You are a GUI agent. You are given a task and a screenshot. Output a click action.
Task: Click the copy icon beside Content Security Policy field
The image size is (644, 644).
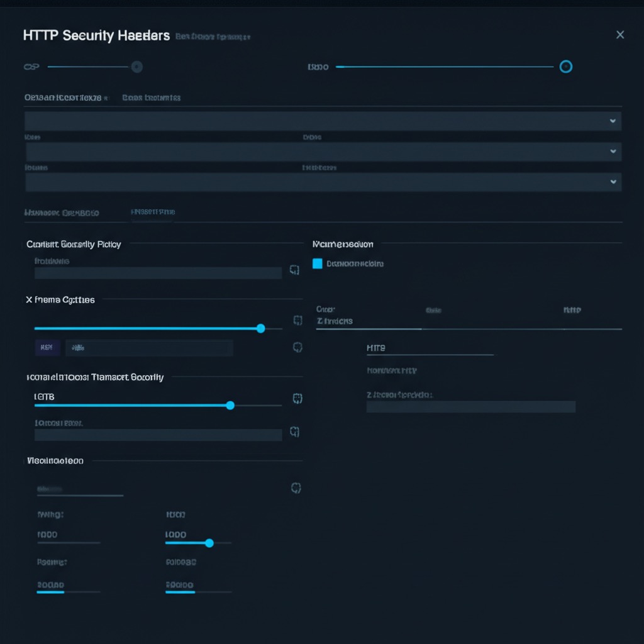click(x=294, y=270)
